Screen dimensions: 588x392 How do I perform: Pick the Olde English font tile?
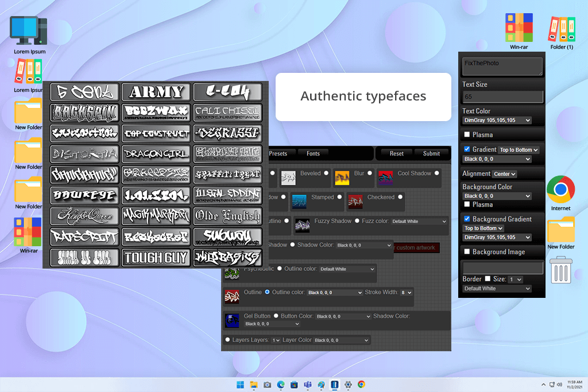227,216
